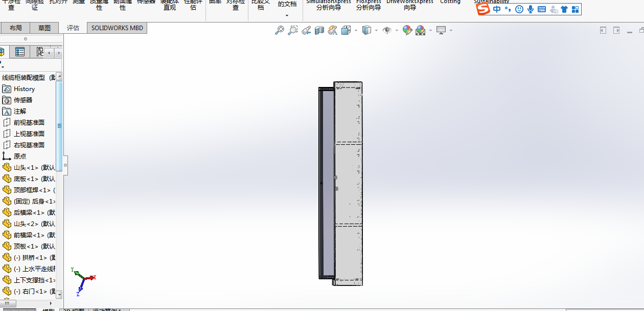Click the Previous View icon
The width and height of the screenshot is (644, 311).
(x=306, y=31)
